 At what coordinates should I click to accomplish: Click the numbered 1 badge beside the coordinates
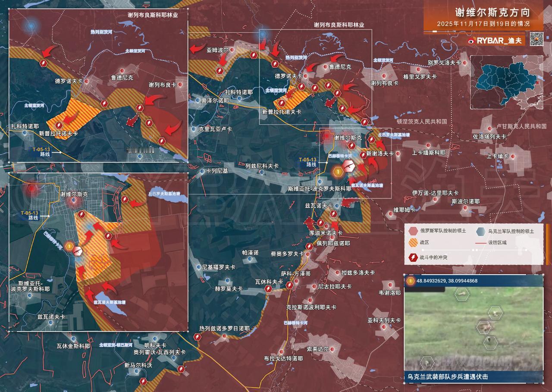[411, 281]
